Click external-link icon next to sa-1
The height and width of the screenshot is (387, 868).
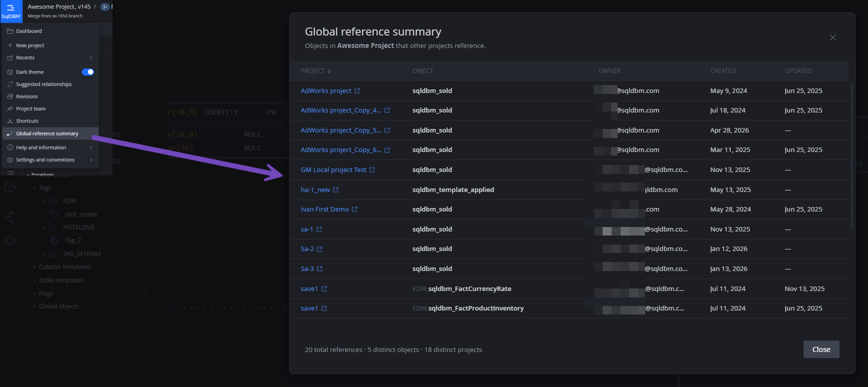(x=319, y=229)
